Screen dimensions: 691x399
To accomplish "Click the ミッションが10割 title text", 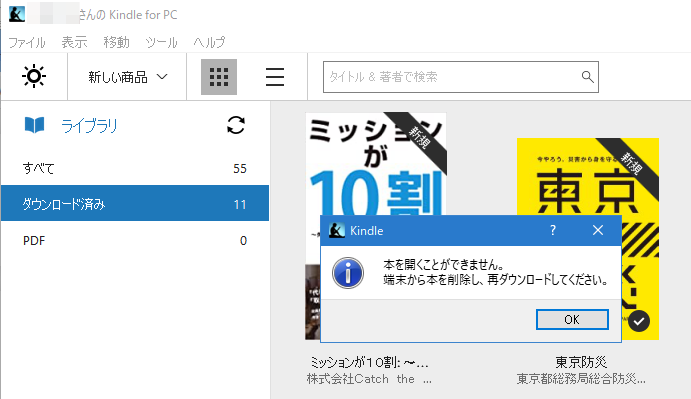I will pyautogui.click(x=369, y=362).
